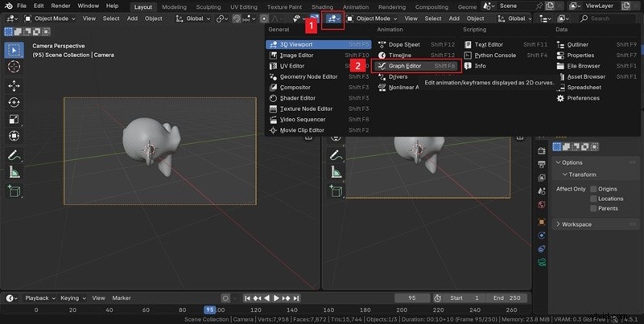The width and height of the screenshot is (644, 324).
Task: Click the pin scene icon
Action: tap(539, 6)
